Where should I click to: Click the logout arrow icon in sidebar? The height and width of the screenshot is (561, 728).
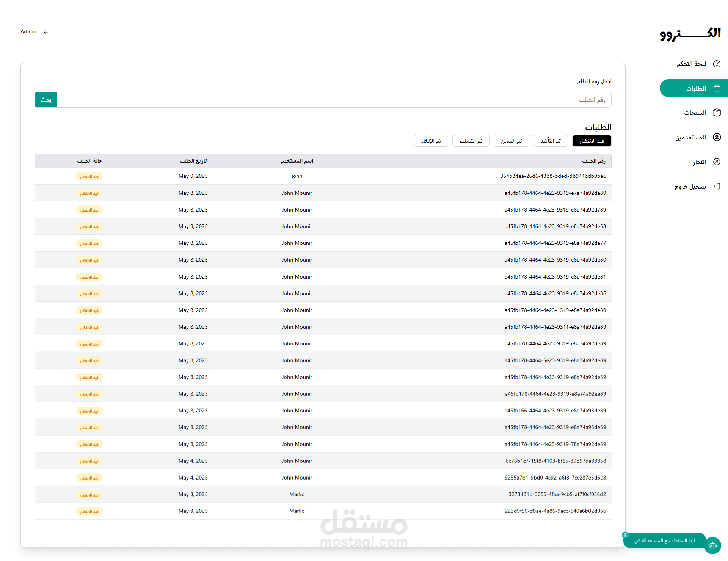pyautogui.click(x=717, y=186)
